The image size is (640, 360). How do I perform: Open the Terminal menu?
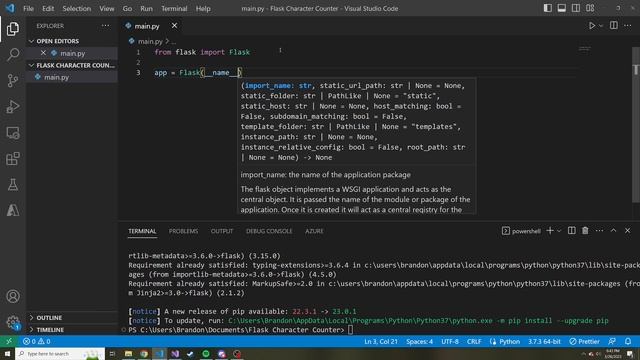pyautogui.click(x=174, y=9)
